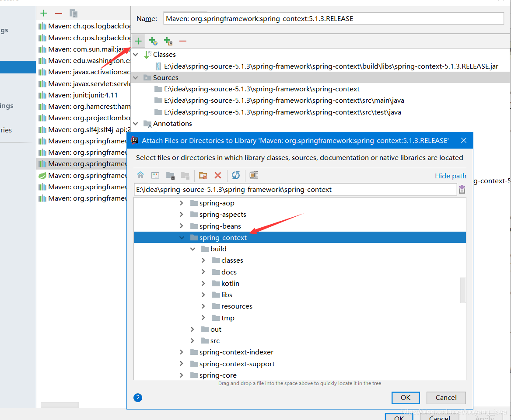Collapse the Classes node
This screenshot has width=511, height=420.
(x=136, y=54)
